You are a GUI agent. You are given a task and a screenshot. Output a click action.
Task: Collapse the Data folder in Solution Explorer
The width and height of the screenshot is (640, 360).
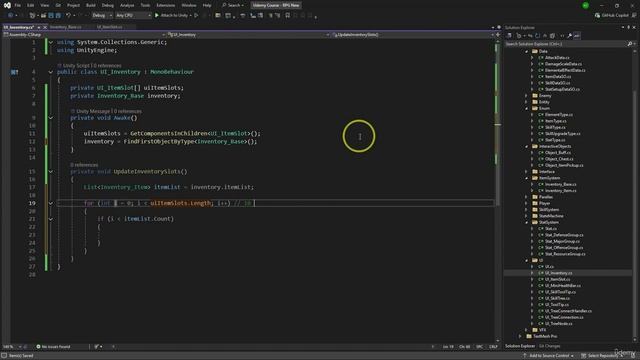tap(527, 51)
